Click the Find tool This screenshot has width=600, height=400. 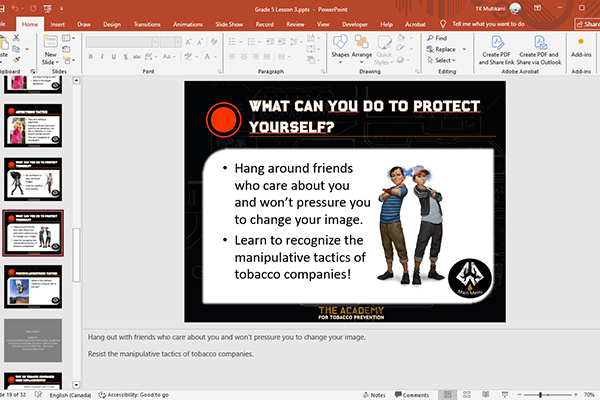[x=436, y=38]
